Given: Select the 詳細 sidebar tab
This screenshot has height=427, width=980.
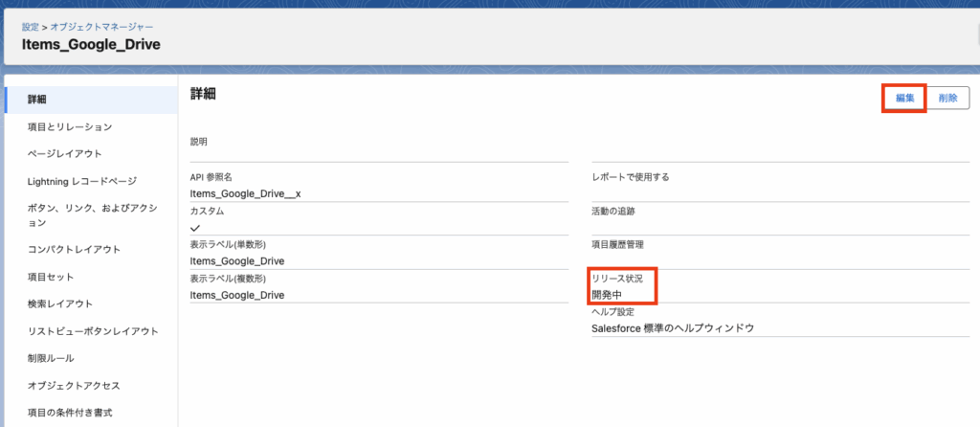Looking at the screenshot, I should click(38, 100).
